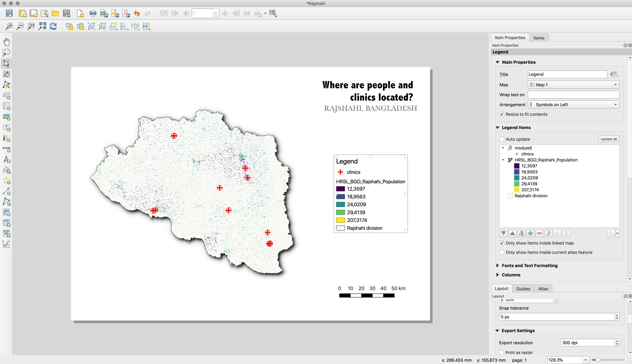Select the Move Item Content tool
632x364 pixels.
pyautogui.click(x=6, y=74)
